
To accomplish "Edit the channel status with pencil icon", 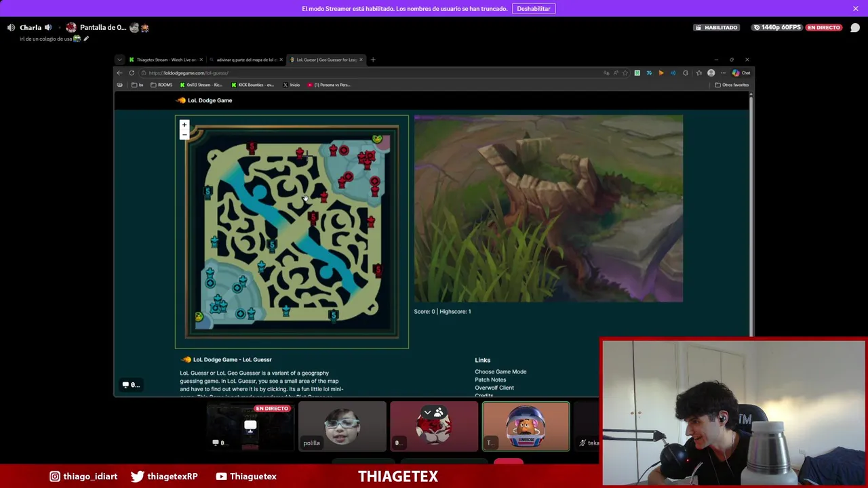I will [86, 39].
